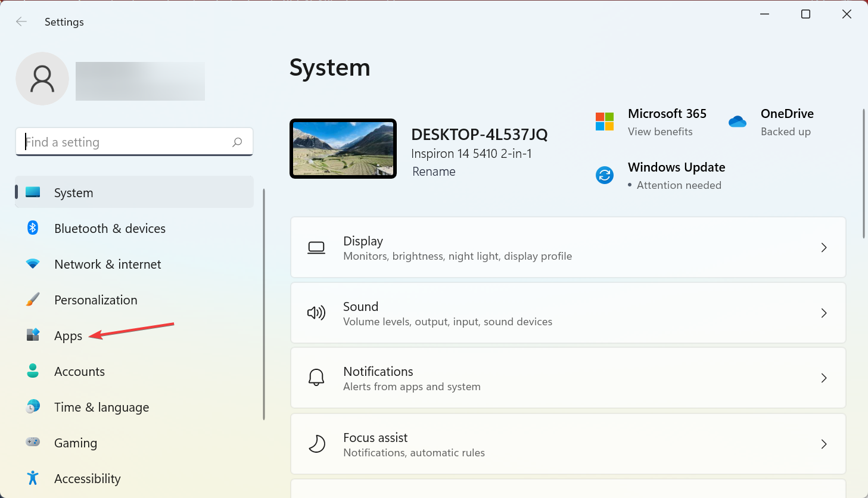Expand the Display settings row
The image size is (868, 498).
(x=824, y=247)
